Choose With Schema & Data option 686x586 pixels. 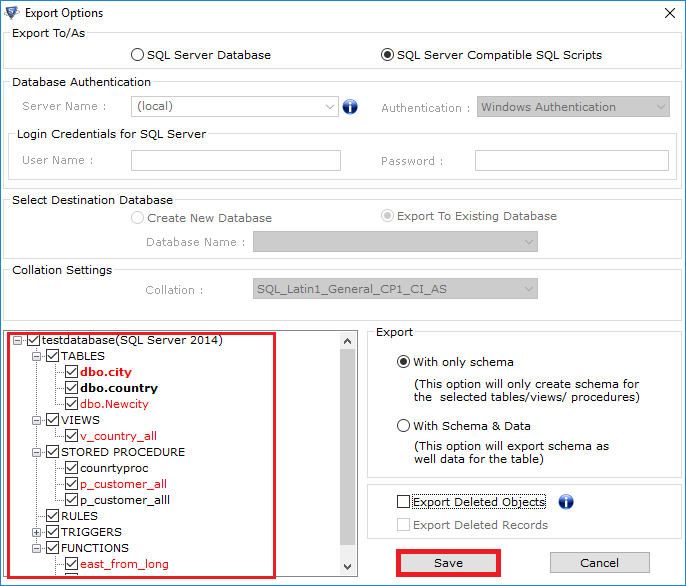(x=403, y=426)
